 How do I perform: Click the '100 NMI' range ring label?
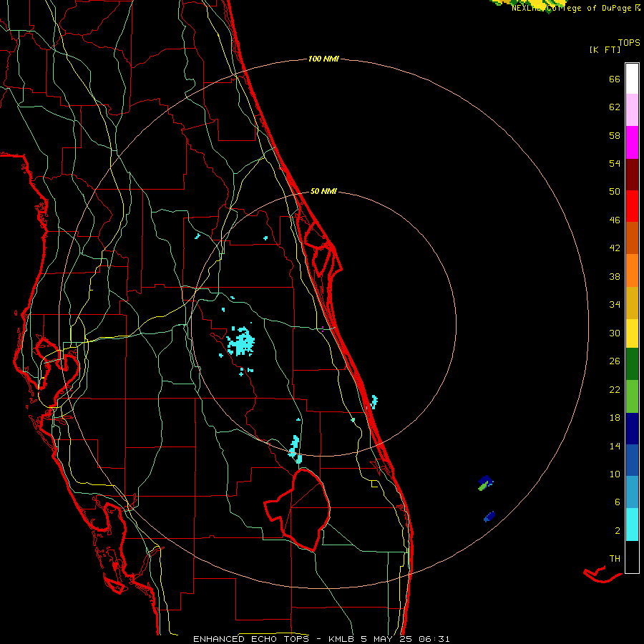coord(323,59)
